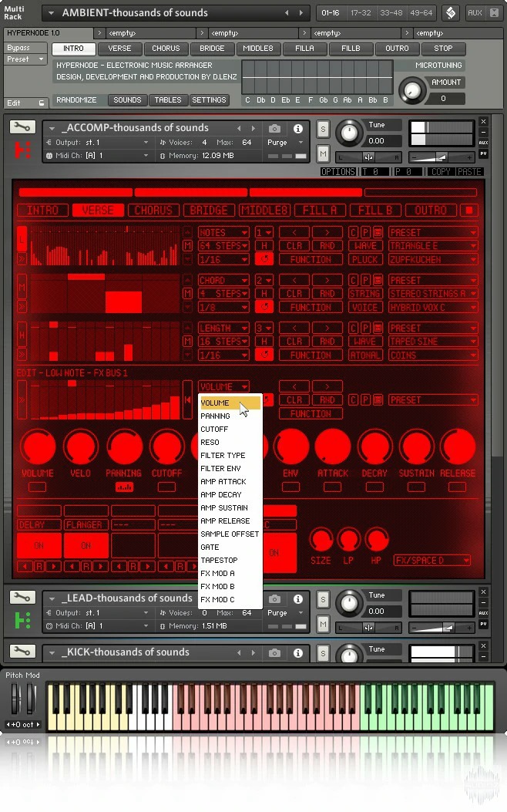This screenshot has width=507, height=812.
Task: Click keyboard octave shift +0 oct control
Action: [23, 725]
